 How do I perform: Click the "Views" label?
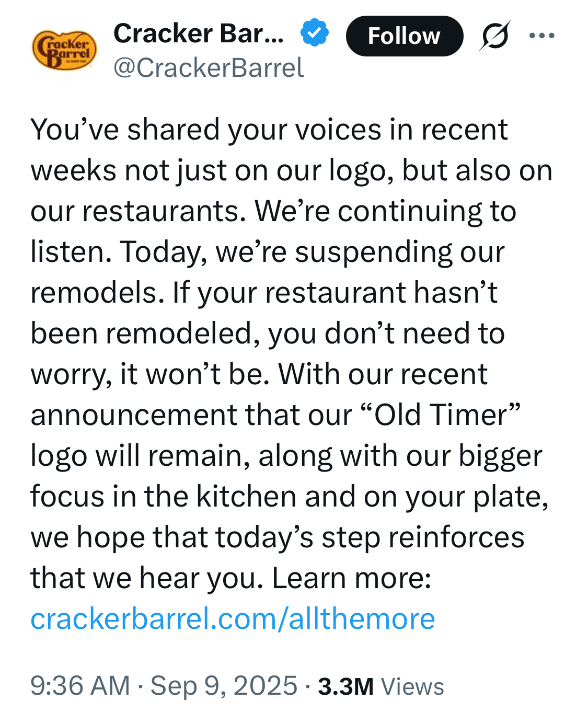point(412,687)
